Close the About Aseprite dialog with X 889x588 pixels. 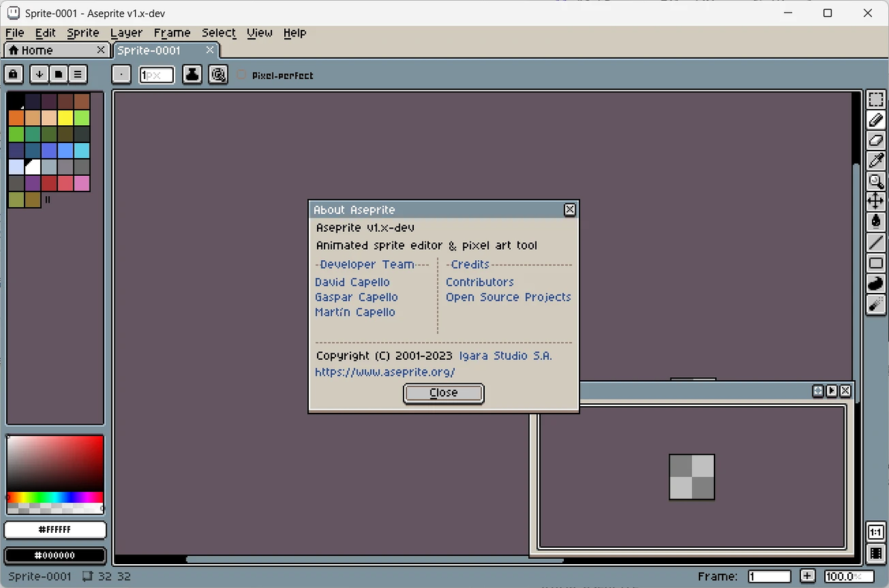570,209
